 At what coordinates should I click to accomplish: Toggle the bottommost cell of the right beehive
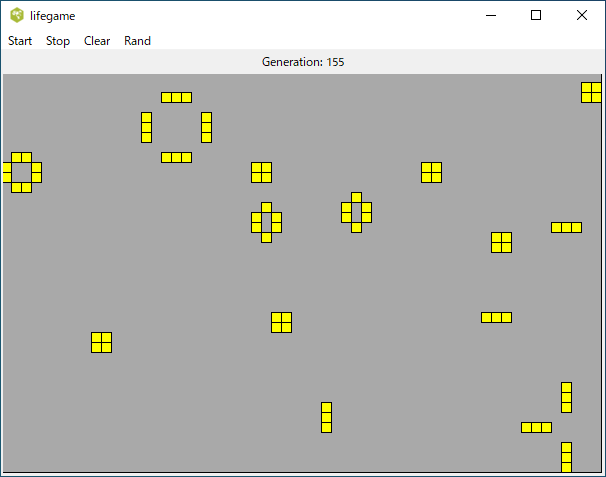point(356,227)
